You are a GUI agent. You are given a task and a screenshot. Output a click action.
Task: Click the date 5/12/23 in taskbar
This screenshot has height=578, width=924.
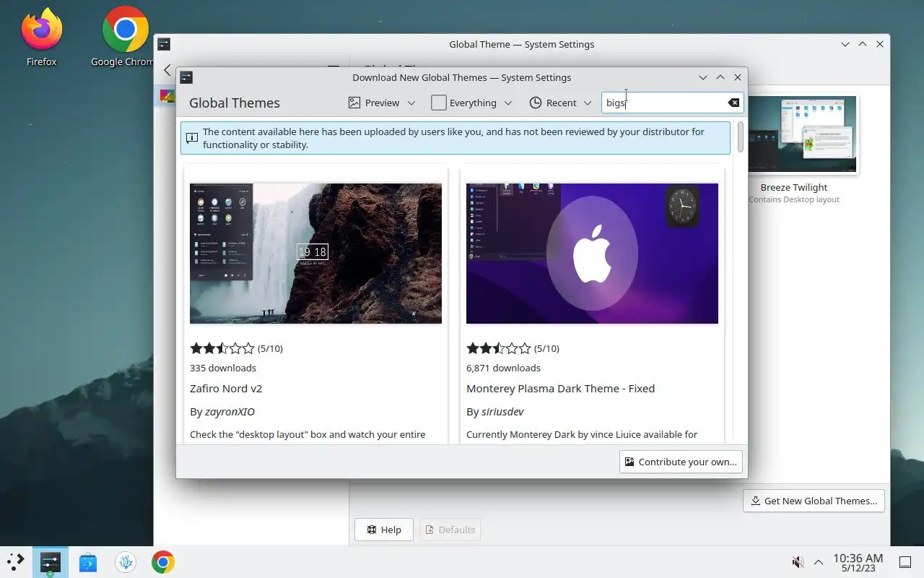pyautogui.click(x=858, y=569)
